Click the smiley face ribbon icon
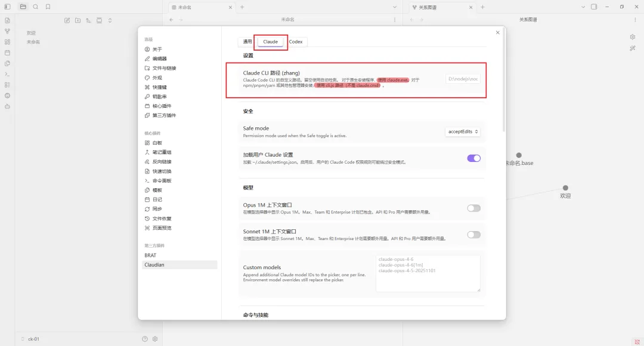 click(x=7, y=95)
